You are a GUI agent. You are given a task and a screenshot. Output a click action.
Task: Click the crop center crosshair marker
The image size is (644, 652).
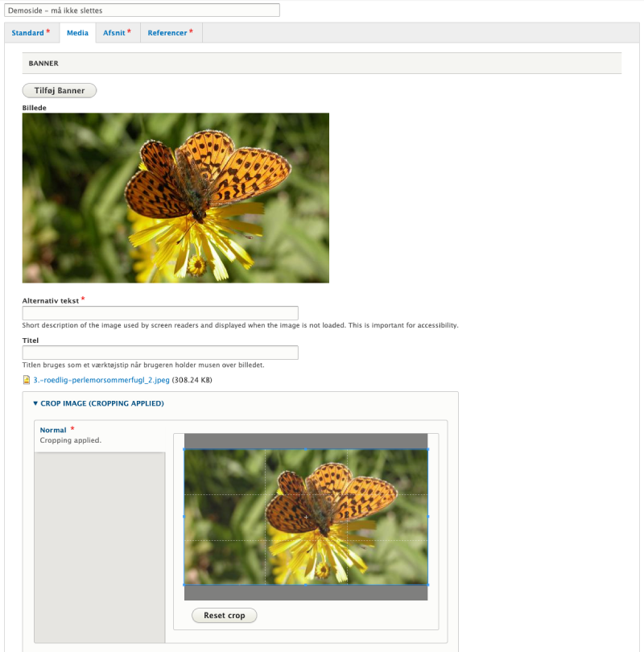click(x=306, y=517)
